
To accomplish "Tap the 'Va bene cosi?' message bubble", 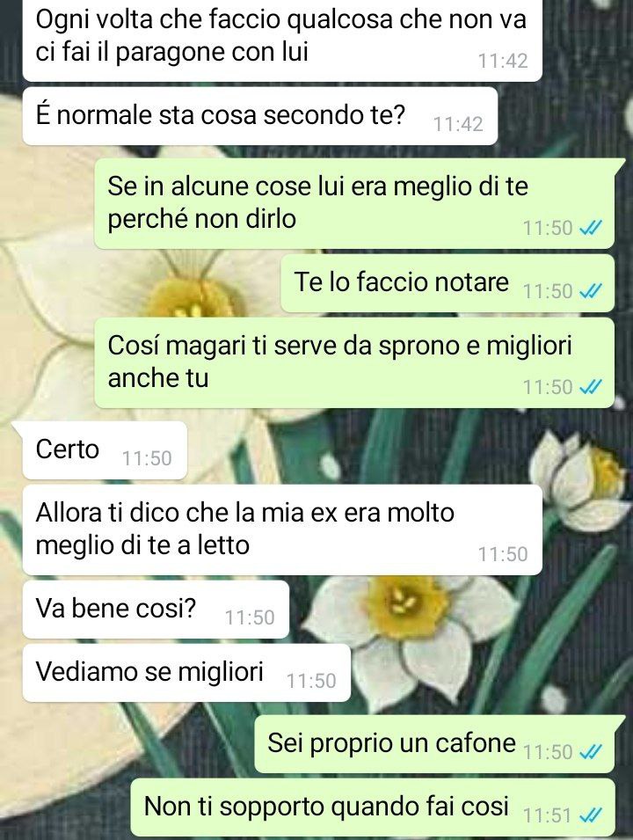I will 156,610.
